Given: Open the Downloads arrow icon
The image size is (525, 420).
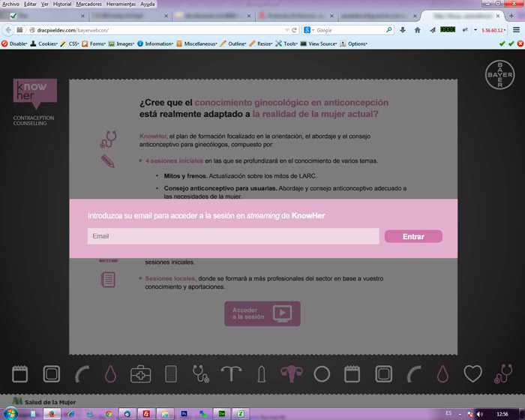Looking at the screenshot, I should click(403, 30).
